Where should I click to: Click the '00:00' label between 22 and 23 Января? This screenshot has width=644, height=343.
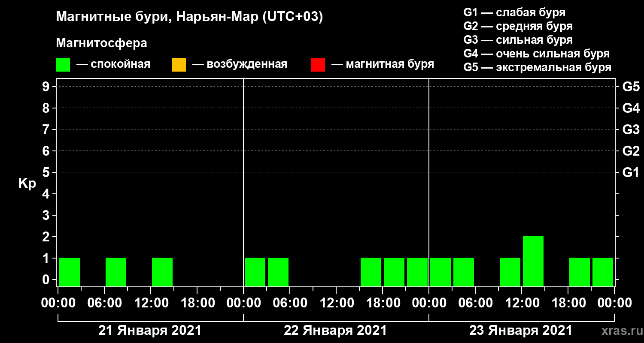[429, 303]
